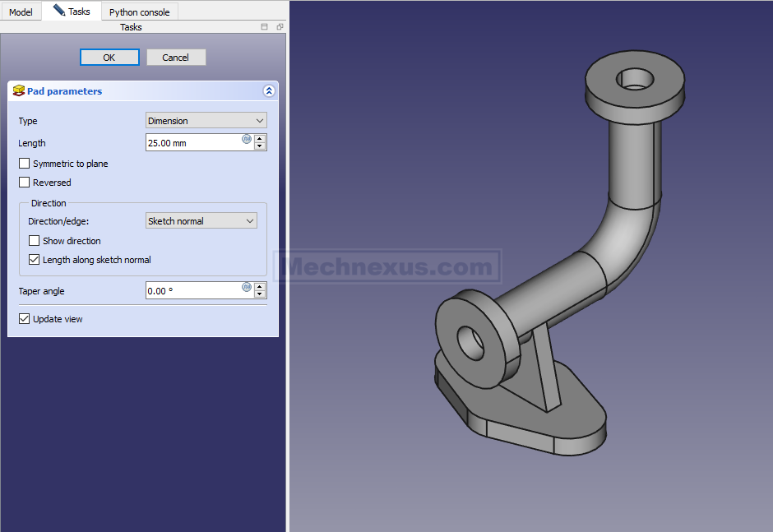Click the OK button
The height and width of the screenshot is (532, 773).
tap(109, 58)
